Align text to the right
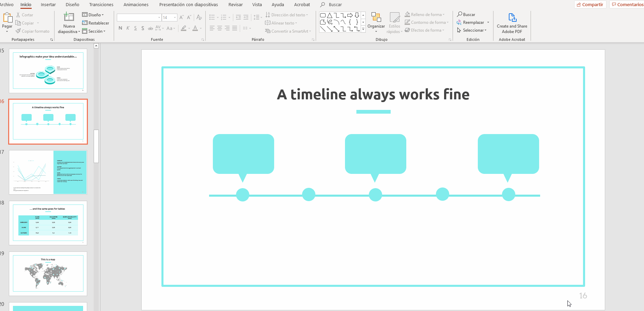644x311 pixels. (227, 28)
